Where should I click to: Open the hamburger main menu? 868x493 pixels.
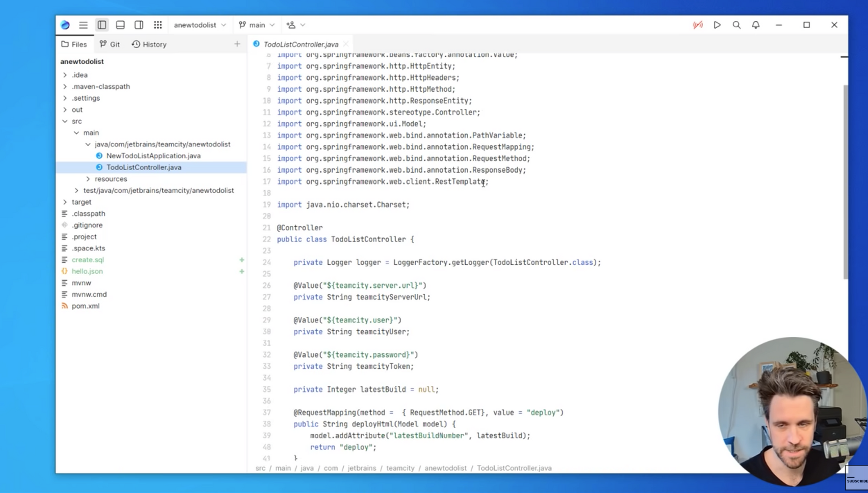pyautogui.click(x=83, y=25)
